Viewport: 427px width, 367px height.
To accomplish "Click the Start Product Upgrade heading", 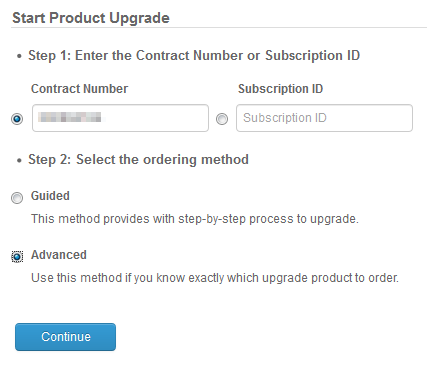I will 91,18.
